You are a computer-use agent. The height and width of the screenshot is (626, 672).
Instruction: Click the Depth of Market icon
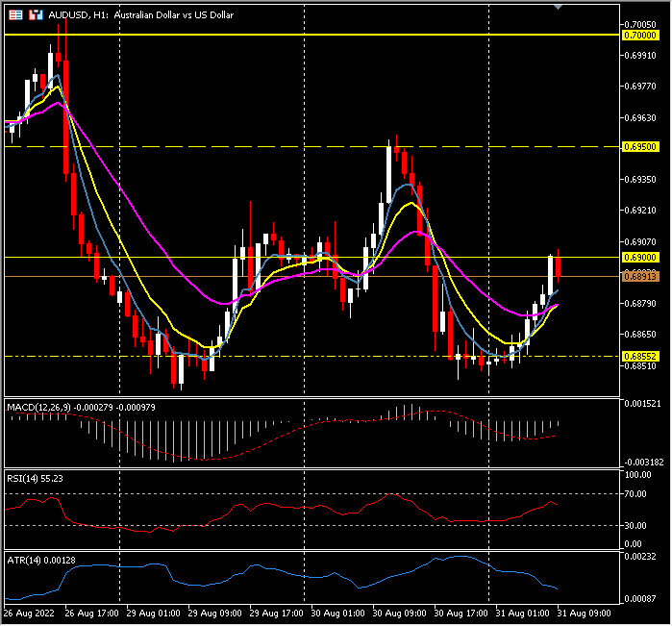[35, 15]
